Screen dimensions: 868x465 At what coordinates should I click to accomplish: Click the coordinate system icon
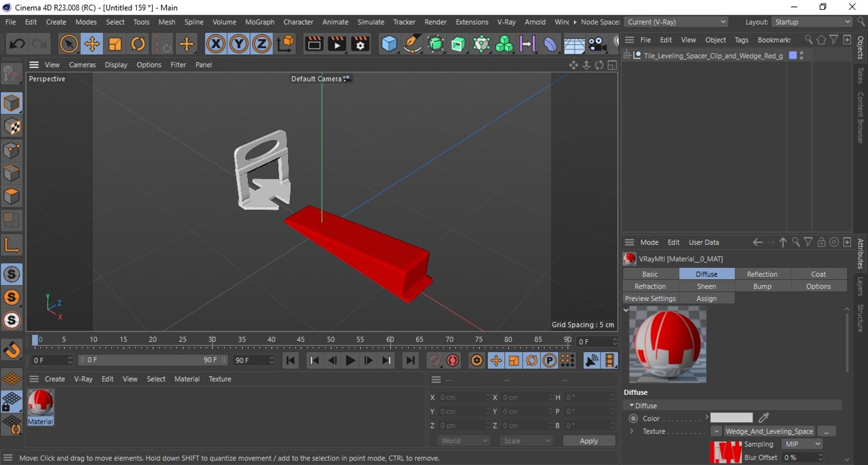pos(286,44)
